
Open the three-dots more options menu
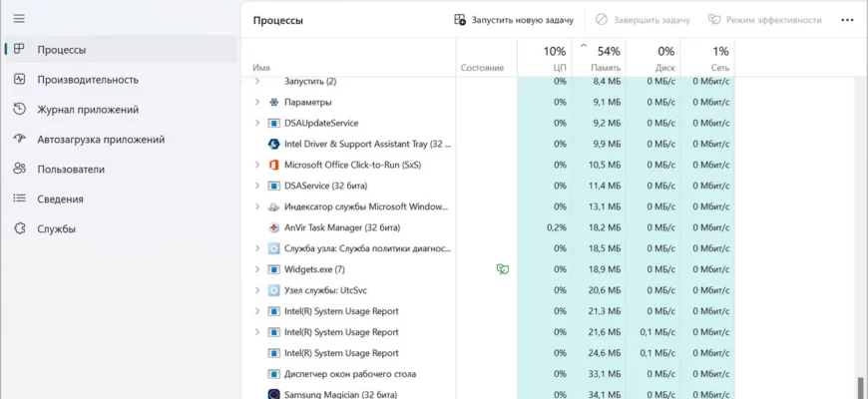(x=847, y=20)
